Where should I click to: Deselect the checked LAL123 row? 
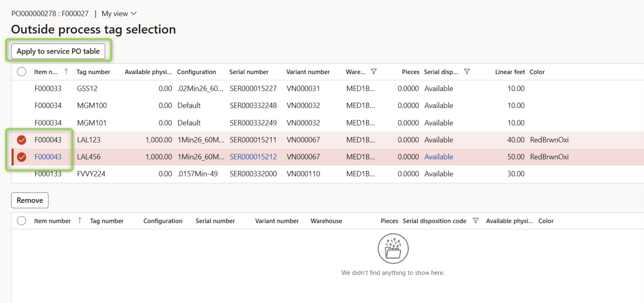[21, 140]
